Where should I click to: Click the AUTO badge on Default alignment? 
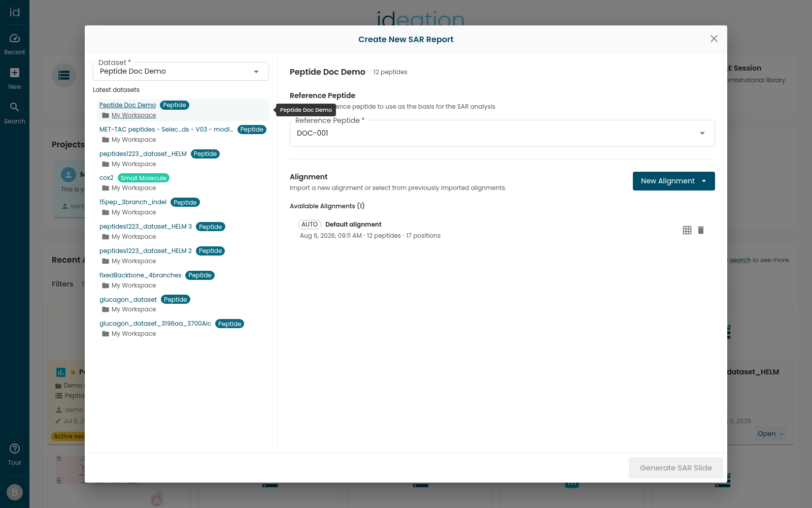tap(310, 225)
